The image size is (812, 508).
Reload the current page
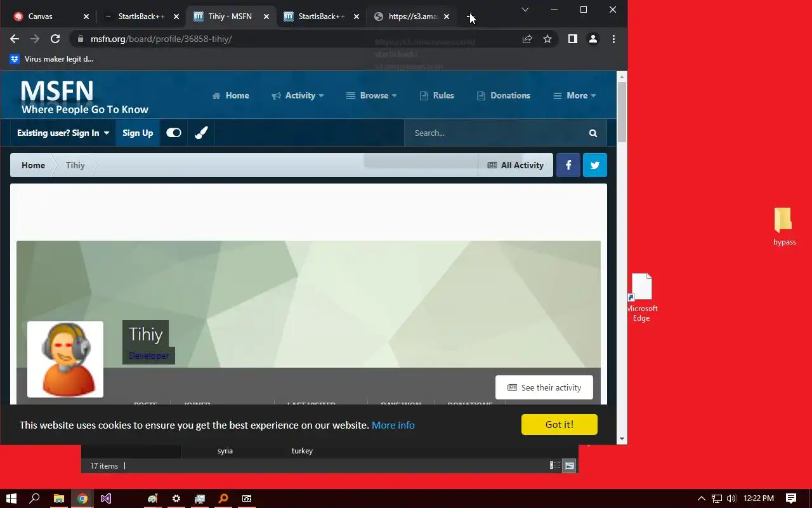click(x=55, y=39)
